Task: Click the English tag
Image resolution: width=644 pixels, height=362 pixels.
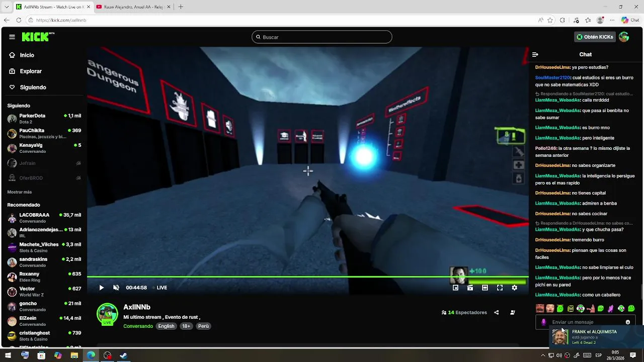Action: 166,326
